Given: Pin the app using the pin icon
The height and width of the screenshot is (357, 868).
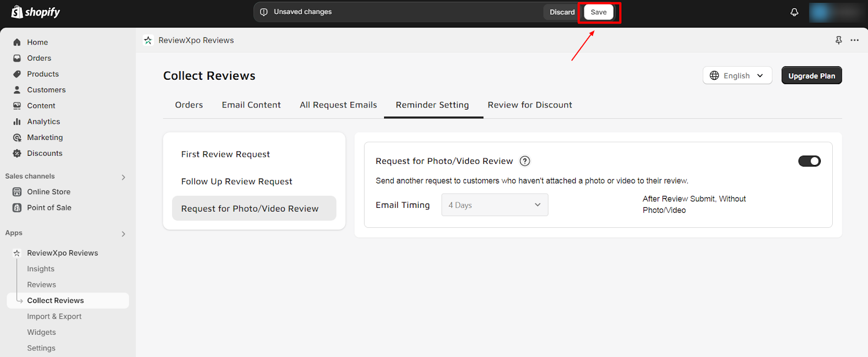Looking at the screenshot, I should (x=839, y=40).
